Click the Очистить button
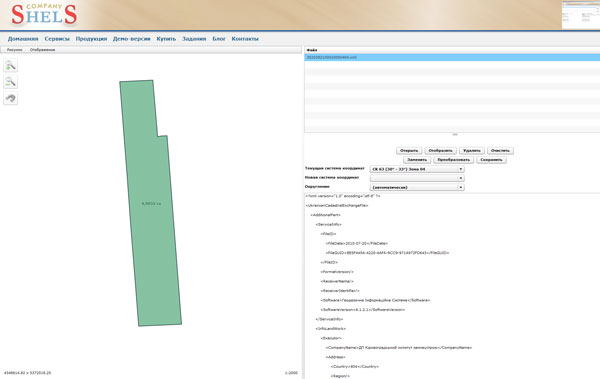Viewport: 600px width, 379px height. coord(500,150)
